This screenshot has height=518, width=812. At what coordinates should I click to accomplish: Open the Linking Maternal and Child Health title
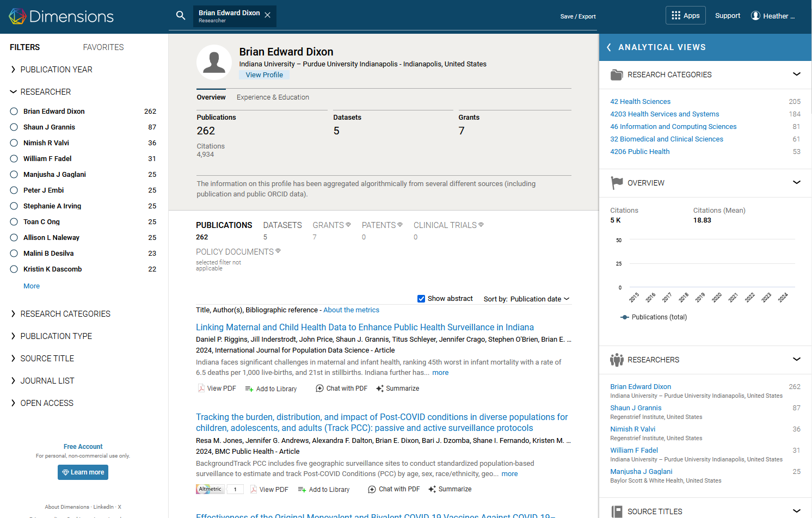tap(365, 328)
